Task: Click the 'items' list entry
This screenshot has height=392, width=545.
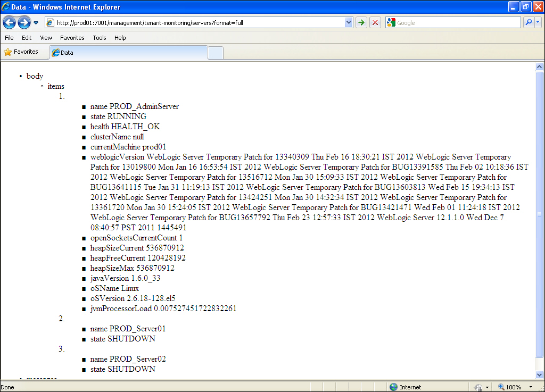Action: pyautogui.click(x=56, y=86)
